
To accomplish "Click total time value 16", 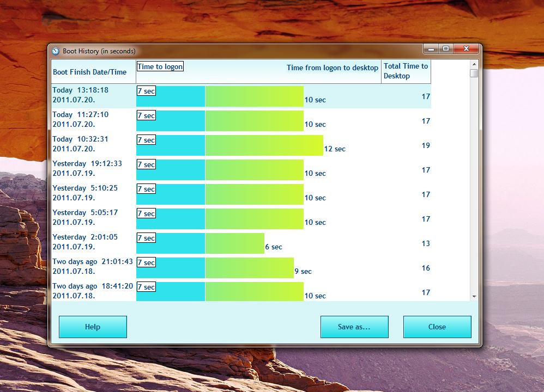I will 426,268.
